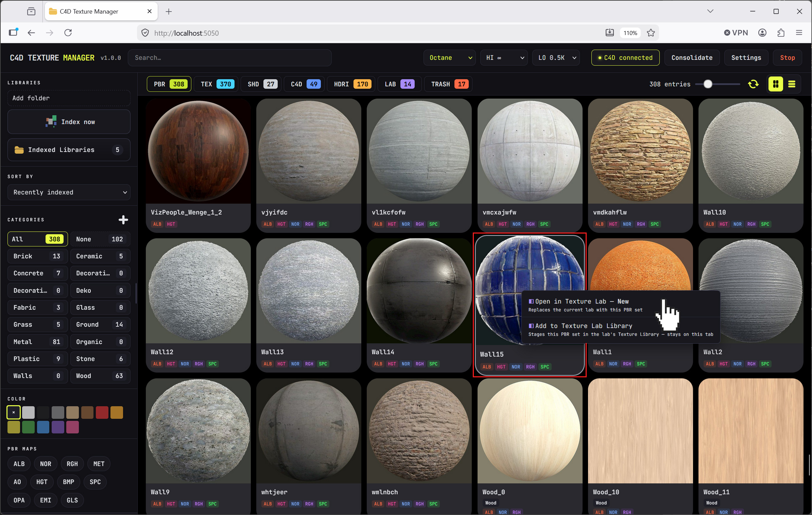The width and height of the screenshot is (812, 515).
Task: Select the blue color swatch filter
Action: tap(43, 427)
